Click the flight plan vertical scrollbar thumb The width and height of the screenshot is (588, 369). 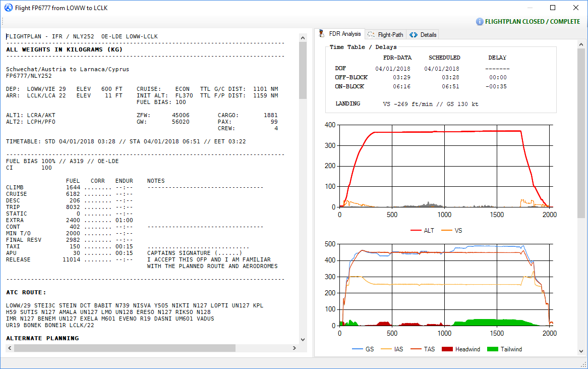(x=303, y=70)
